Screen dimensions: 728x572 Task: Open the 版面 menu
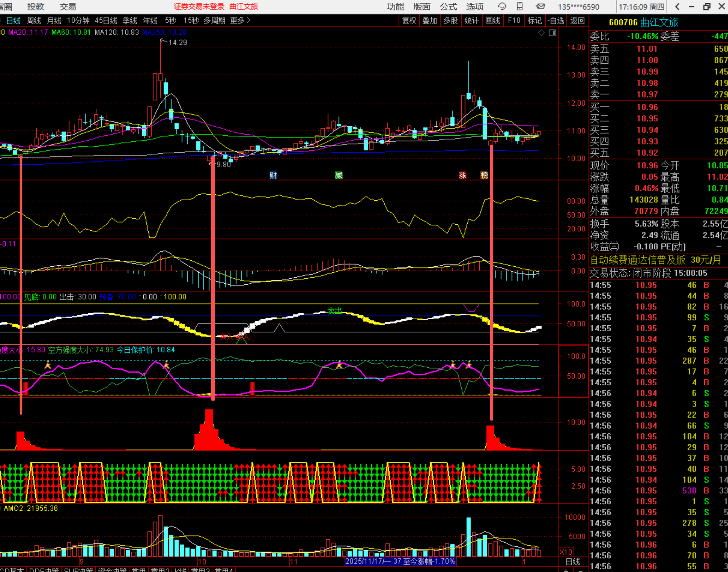point(422,6)
